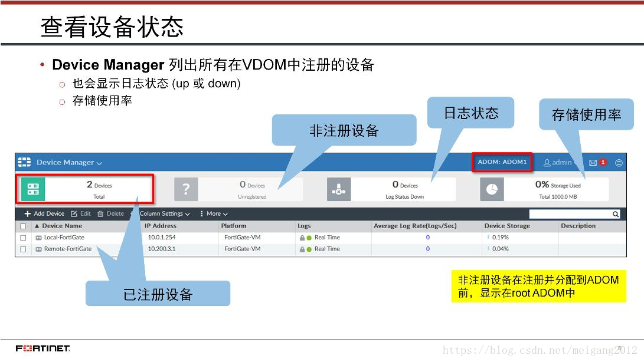The width and height of the screenshot is (644, 362).
Task: Click the search magnifier icon
Action: point(615,214)
